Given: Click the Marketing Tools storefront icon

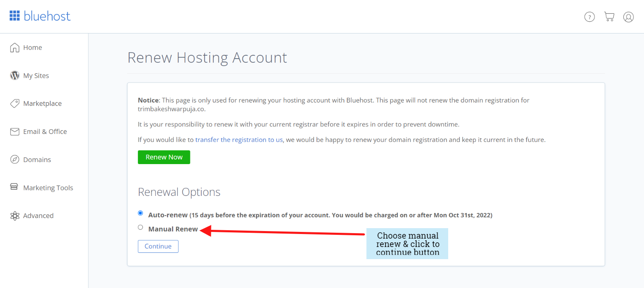Looking at the screenshot, I should click(x=14, y=187).
